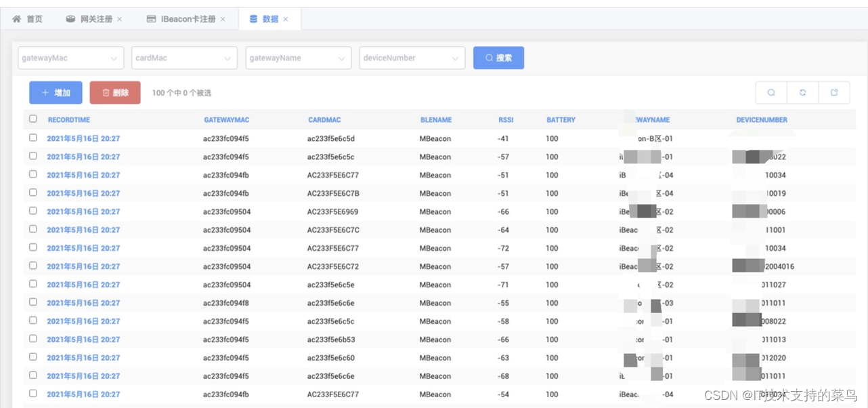
Task: Click the RSSI value -63
Action: click(503, 358)
